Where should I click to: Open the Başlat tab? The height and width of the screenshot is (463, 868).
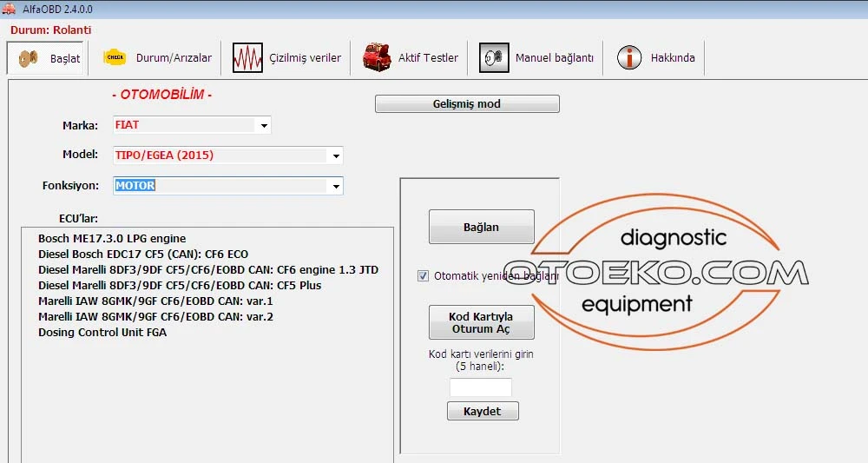coord(47,57)
